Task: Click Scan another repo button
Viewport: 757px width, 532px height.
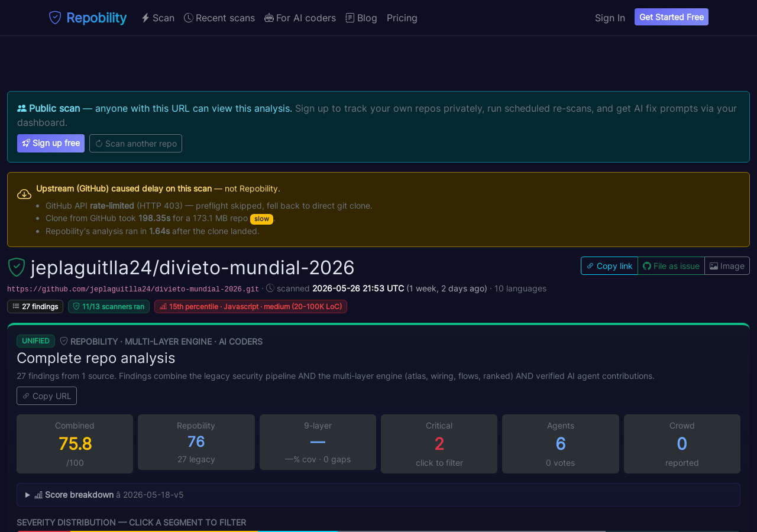Action: coord(135,143)
